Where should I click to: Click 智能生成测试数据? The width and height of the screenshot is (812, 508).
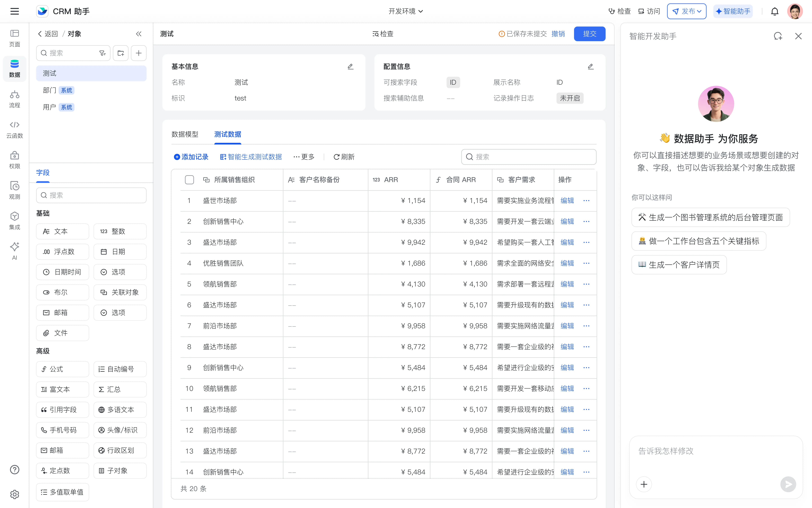251,157
